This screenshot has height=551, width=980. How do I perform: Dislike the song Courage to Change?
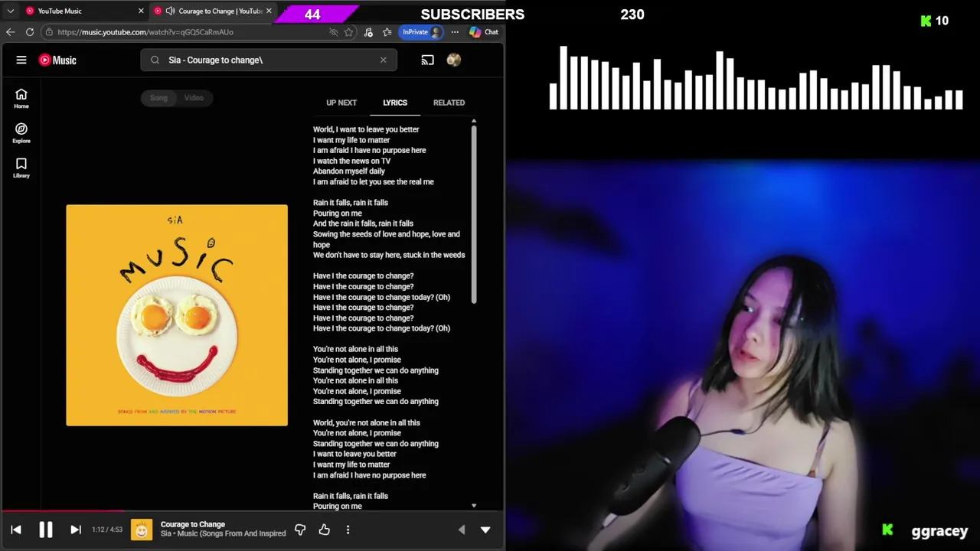point(300,530)
